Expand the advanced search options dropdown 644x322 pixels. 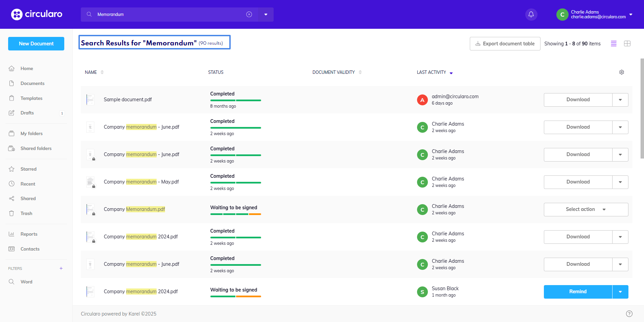266,15
